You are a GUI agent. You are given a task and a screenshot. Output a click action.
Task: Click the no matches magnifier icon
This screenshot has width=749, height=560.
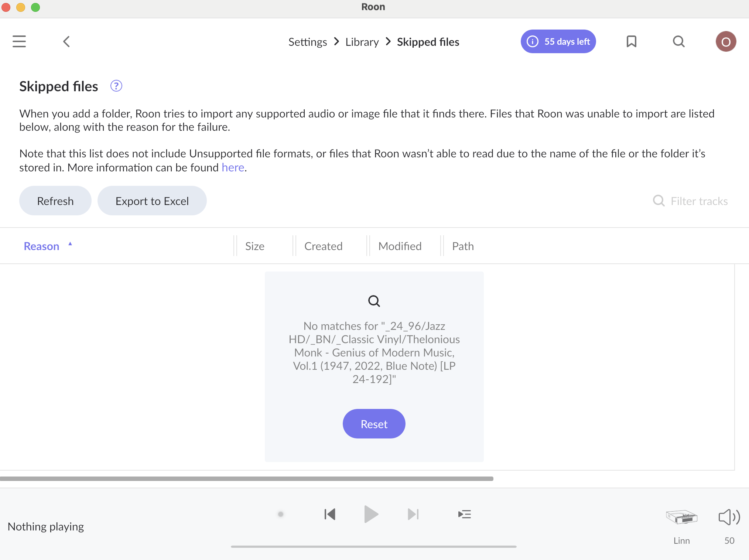[x=374, y=301]
